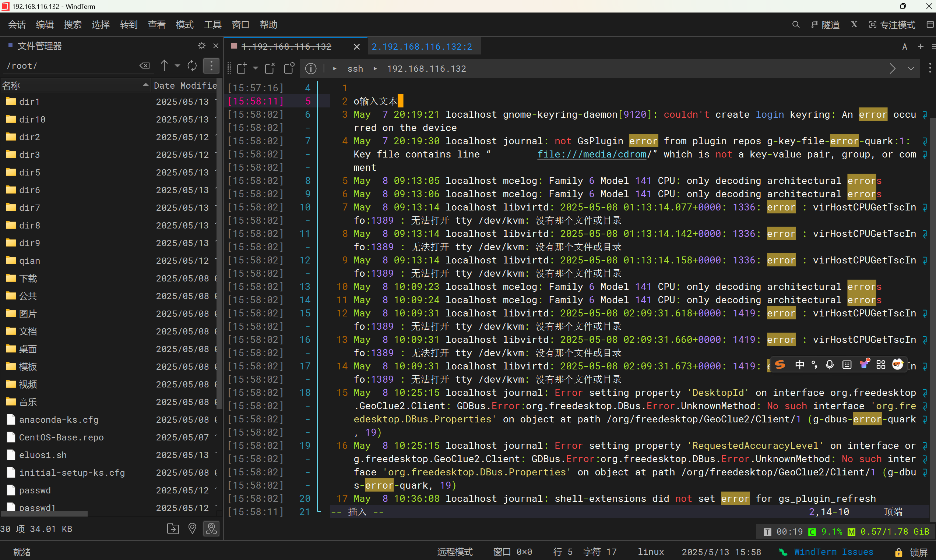Open file manager settings gear
The height and width of the screenshot is (560, 936).
click(202, 46)
